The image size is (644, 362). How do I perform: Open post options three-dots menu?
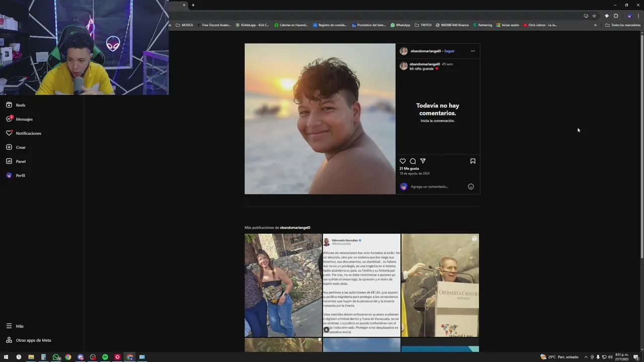tap(472, 51)
